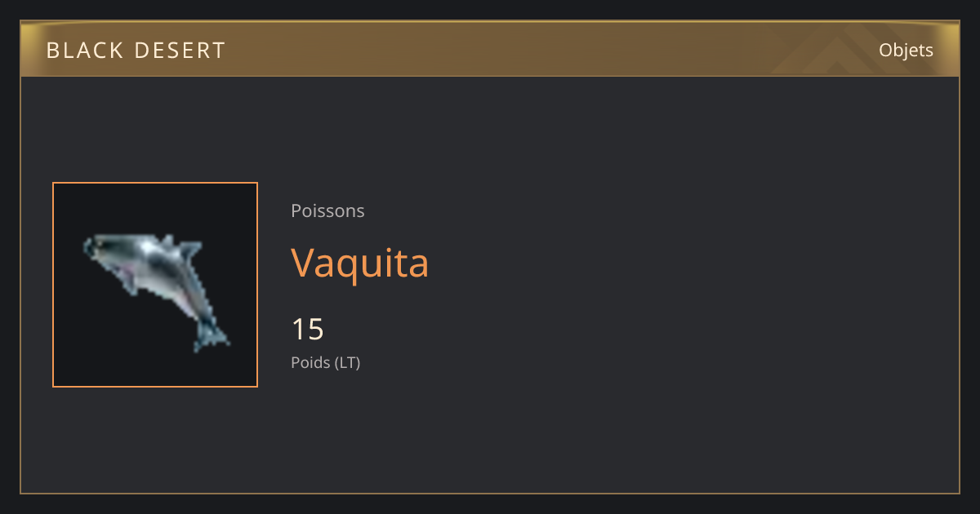Viewport: 980px width, 514px height.
Task: Select the (LT) unit text
Action: click(347, 362)
